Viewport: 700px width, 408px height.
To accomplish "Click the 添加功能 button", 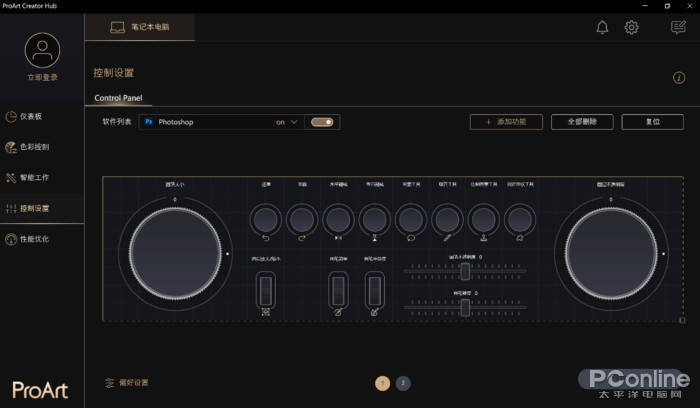I will [x=506, y=122].
